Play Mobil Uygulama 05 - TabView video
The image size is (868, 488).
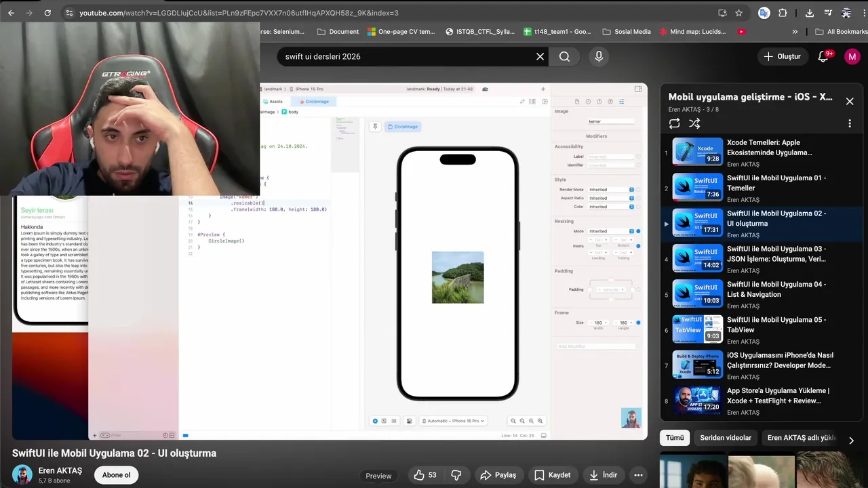[762, 330]
